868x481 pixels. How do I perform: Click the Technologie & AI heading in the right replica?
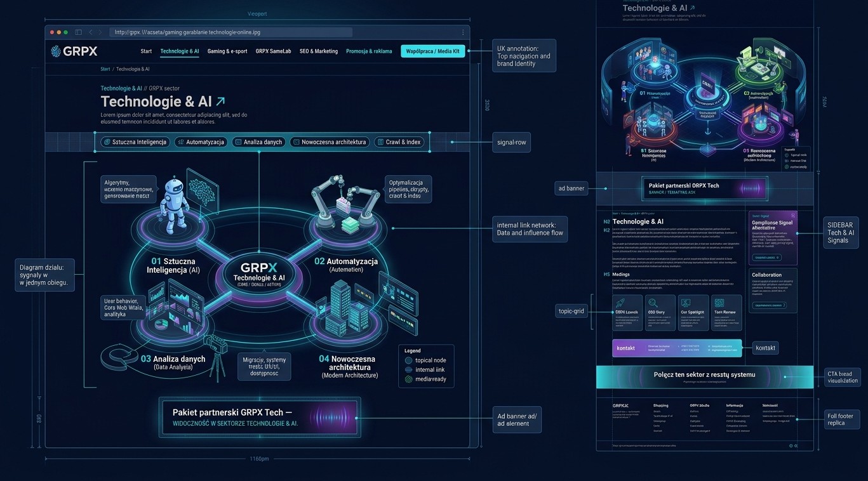pos(638,221)
